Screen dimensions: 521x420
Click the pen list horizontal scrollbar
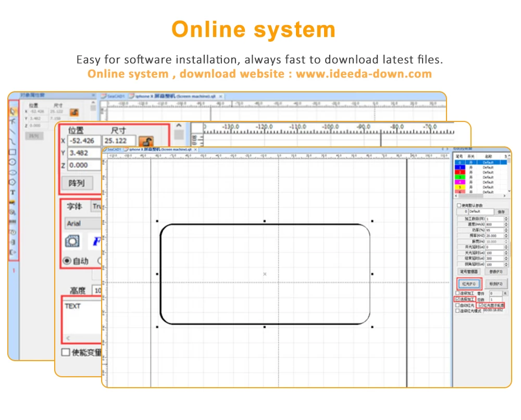click(480, 196)
